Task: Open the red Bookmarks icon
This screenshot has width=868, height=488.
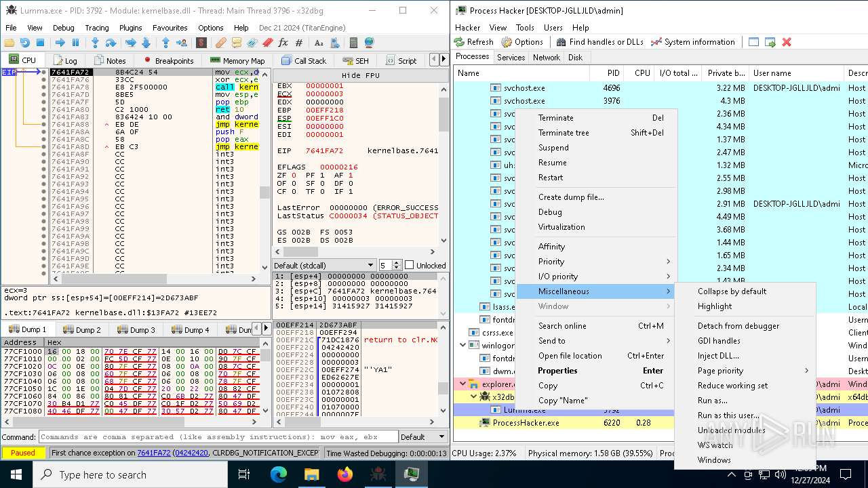Action: [268, 43]
